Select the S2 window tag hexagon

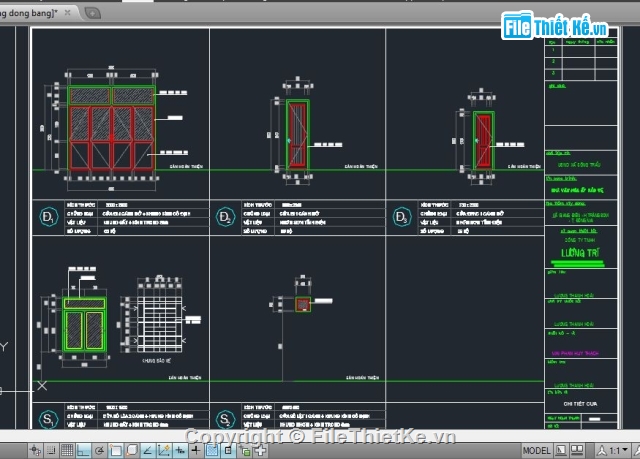coord(225,419)
